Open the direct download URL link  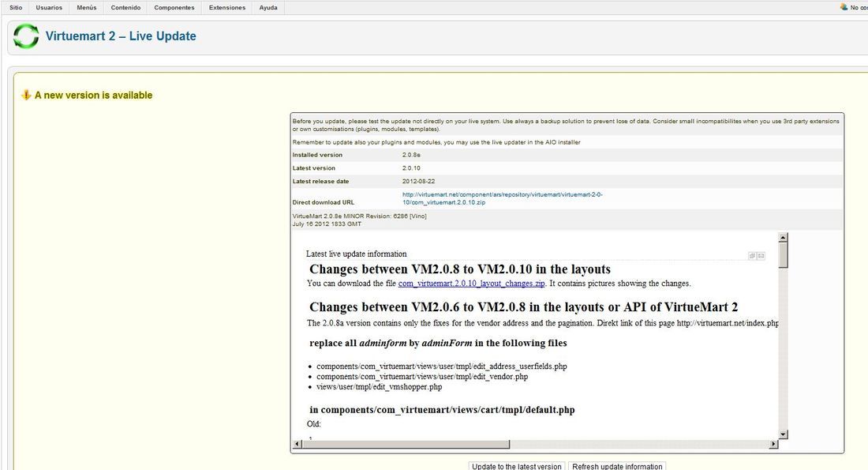503,198
